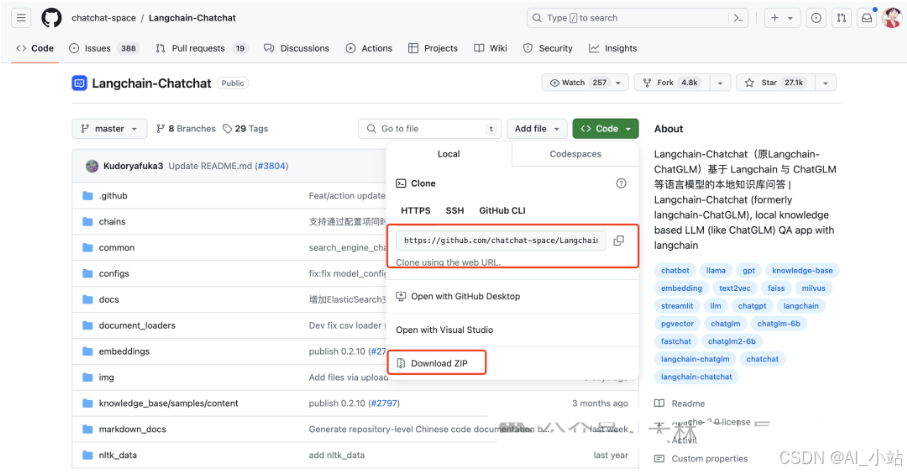Open the Pull requests tab
The width and height of the screenshot is (907, 473).
201,48
